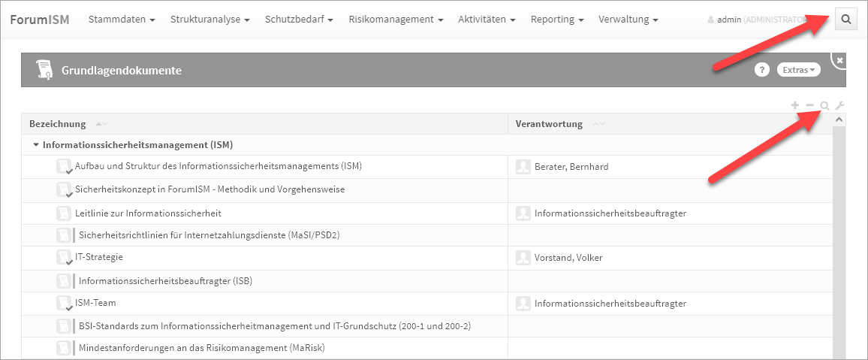Open the Risikomanagement menu
The width and height of the screenshot is (868, 360).
396,20
